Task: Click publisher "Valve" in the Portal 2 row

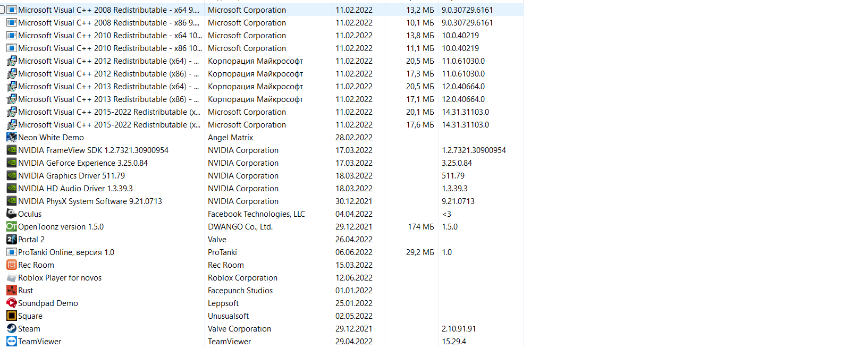Action: pyautogui.click(x=217, y=240)
